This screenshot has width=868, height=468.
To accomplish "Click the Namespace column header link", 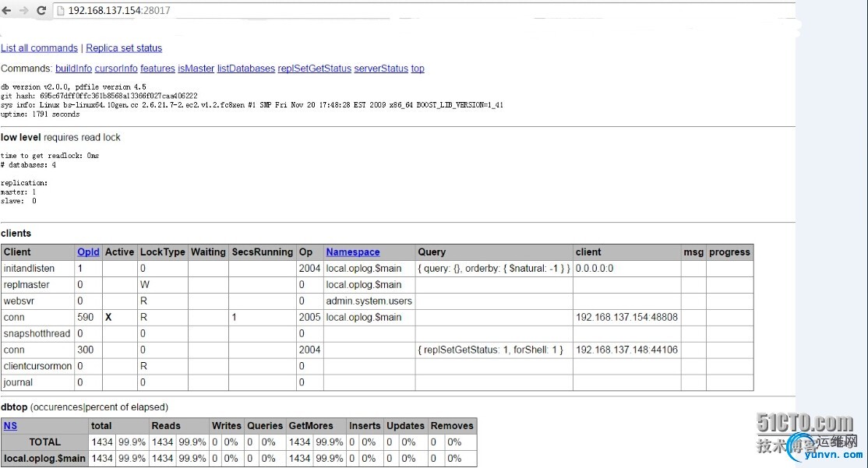I will [353, 252].
